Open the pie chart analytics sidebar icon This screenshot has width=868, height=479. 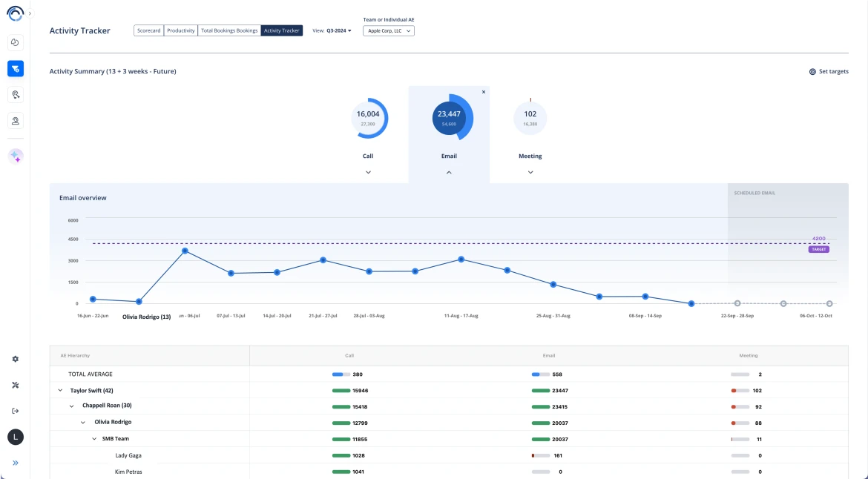(x=15, y=43)
